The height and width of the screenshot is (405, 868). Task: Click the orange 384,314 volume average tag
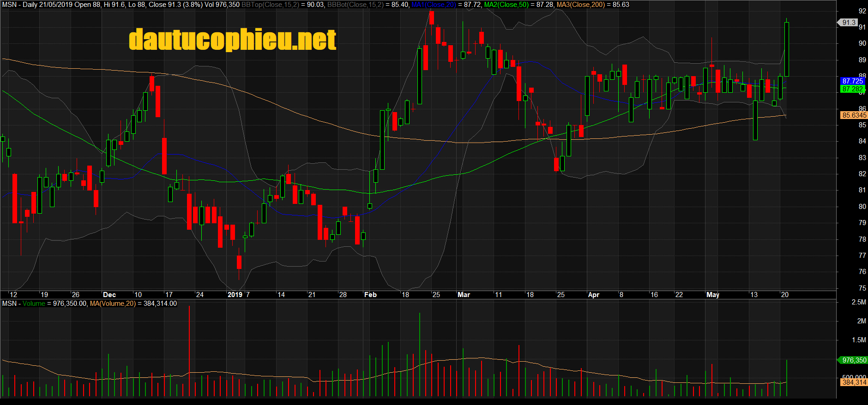[854, 382]
